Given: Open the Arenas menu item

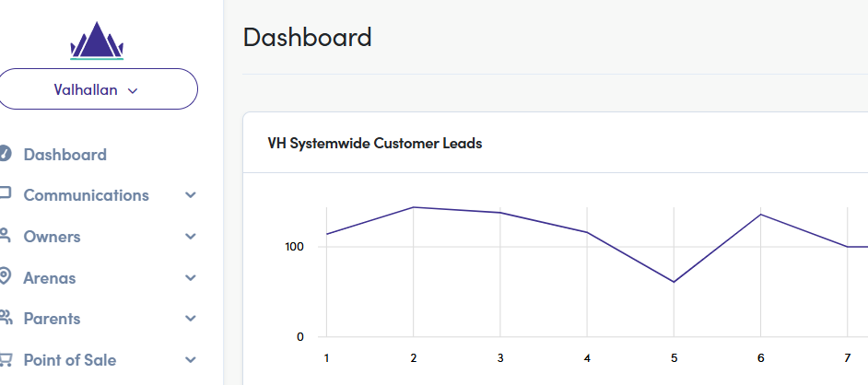Looking at the screenshot, I should pos(49,277).
